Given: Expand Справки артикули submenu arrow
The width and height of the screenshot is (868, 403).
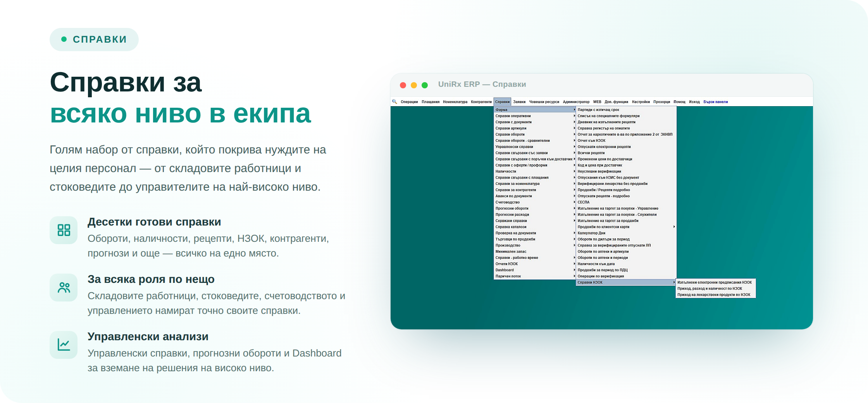Looking at the screenshot, I should [x=574, y=128].
